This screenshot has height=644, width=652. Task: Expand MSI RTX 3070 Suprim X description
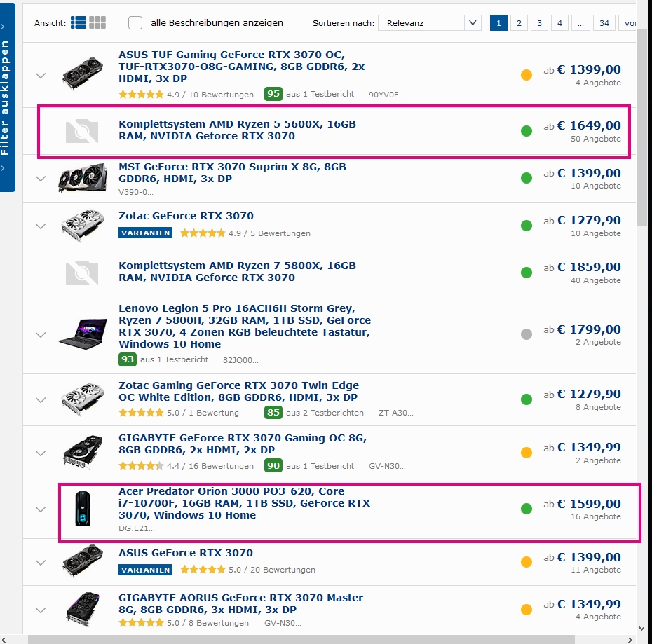(41, 179)
